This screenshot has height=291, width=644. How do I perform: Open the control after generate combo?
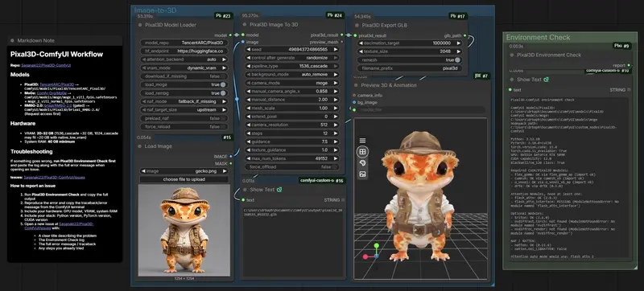(x=292, y=58)
